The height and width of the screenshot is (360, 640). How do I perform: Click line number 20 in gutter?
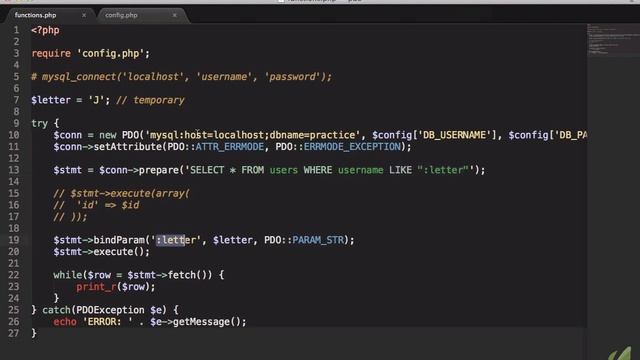click(x=13, y=252)
